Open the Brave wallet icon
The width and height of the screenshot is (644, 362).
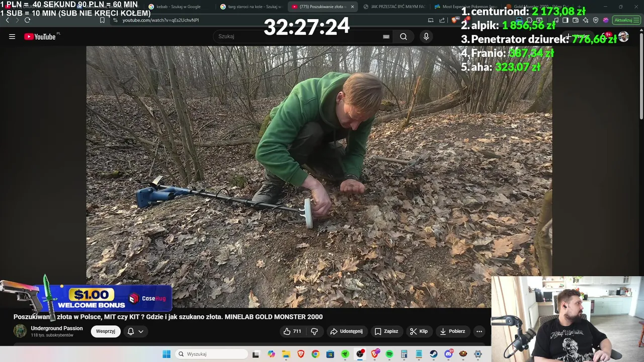pyautogui.click(x=576, y=20)
